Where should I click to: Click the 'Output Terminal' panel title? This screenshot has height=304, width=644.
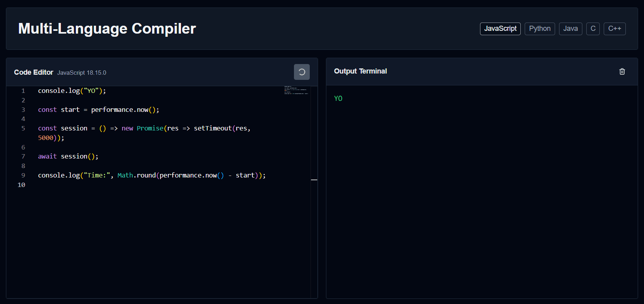pyautogui.click(x=360, y=71)
